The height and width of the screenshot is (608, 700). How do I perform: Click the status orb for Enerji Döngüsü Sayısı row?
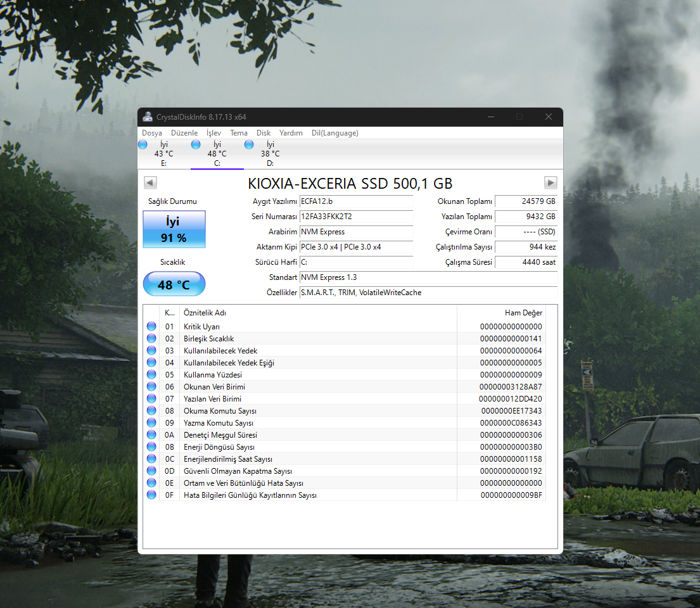point(152,447)
